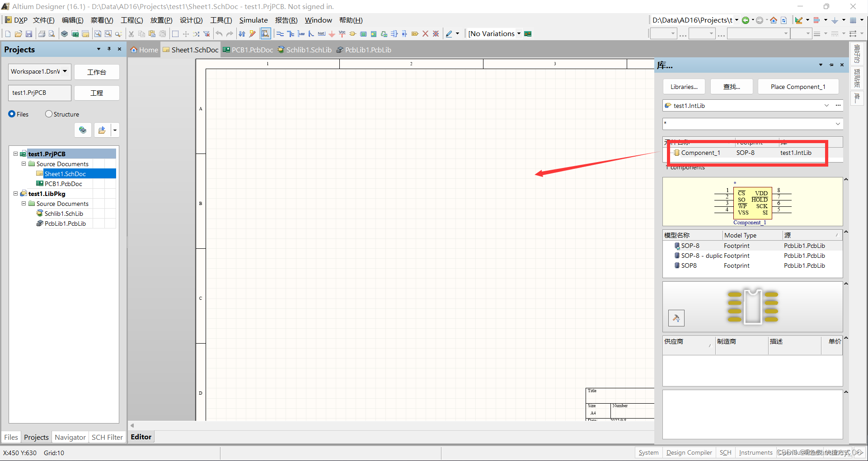
Task: Click the green back navigation arrow
Action: point(746,20)
